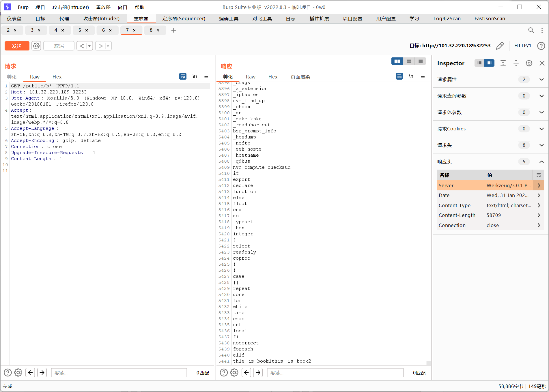Close Repeater tab 2
This screenshot has width=549, height=392.
pos(15,30)
